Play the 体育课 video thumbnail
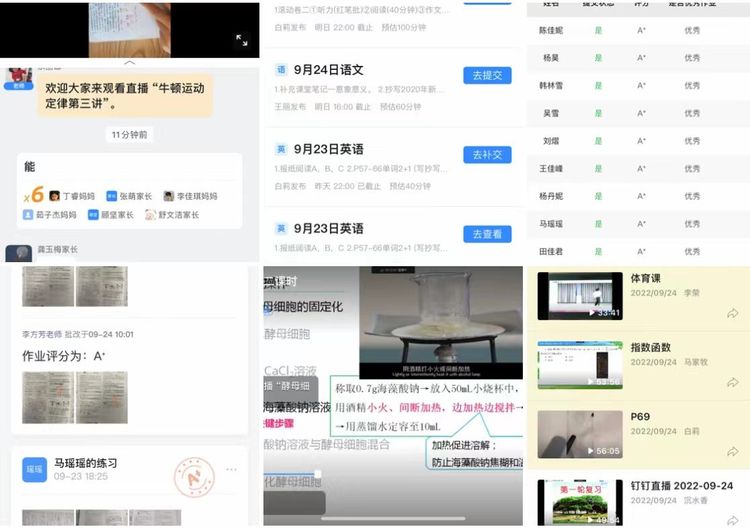 coord(580,296)
